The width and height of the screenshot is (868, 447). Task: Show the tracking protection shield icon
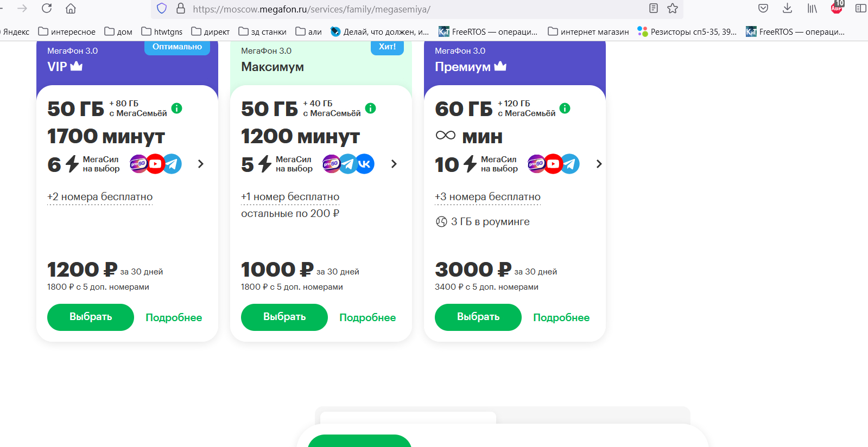162,8
